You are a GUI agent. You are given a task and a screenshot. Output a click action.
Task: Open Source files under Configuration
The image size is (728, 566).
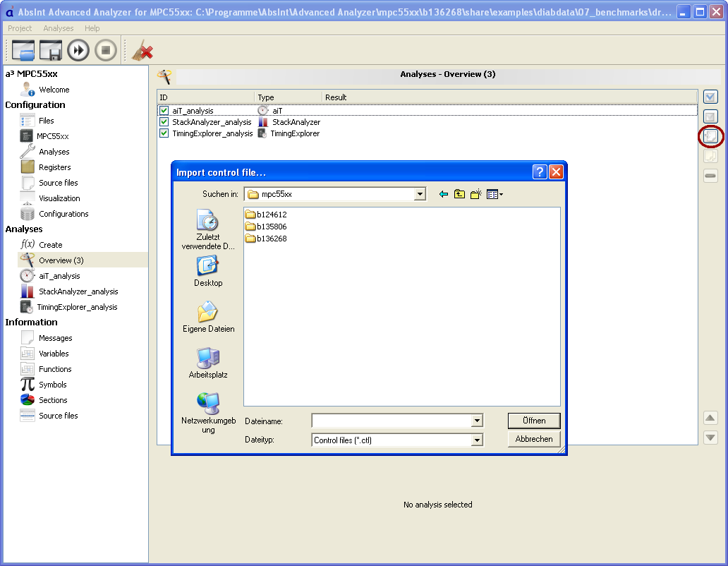click(x=58, y=183)
